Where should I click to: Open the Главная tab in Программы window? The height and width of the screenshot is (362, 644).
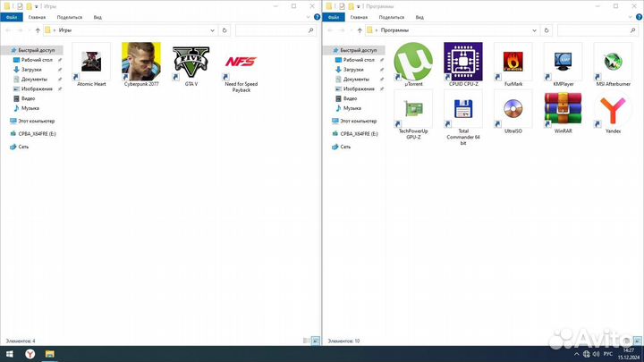pos(359,17)
